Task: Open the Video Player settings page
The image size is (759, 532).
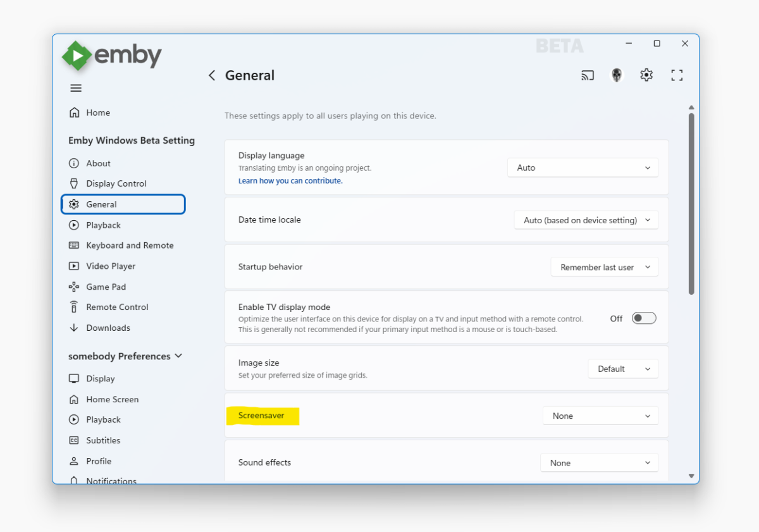Action: coord(123,266)
